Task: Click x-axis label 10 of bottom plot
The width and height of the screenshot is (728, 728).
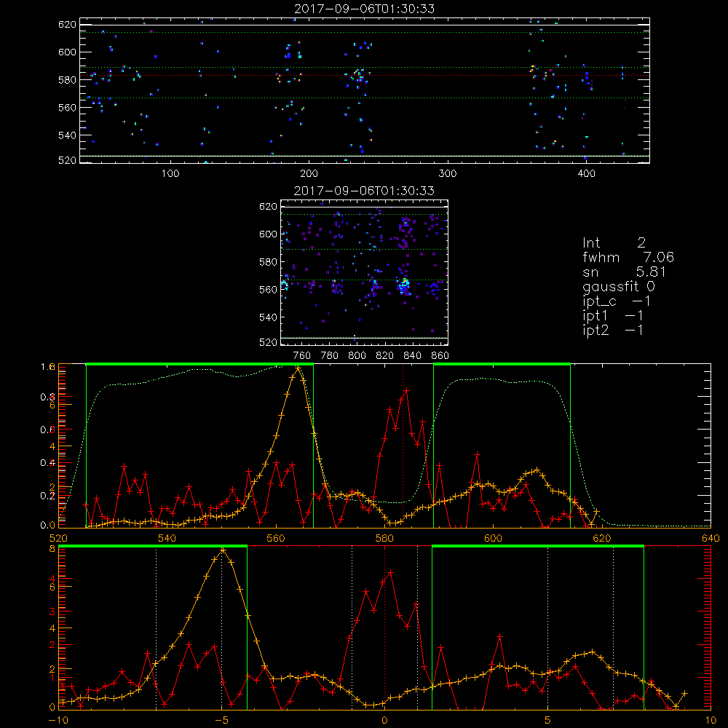Action: coord(711,720)
